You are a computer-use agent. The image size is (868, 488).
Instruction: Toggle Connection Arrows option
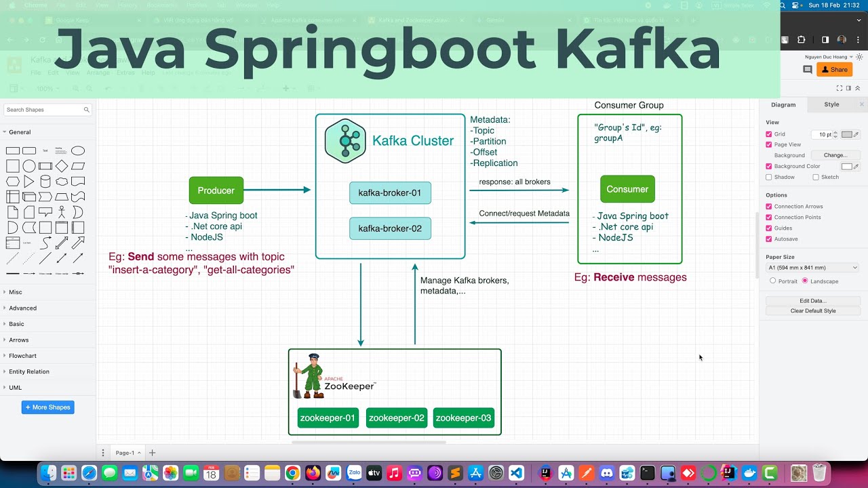768,206
